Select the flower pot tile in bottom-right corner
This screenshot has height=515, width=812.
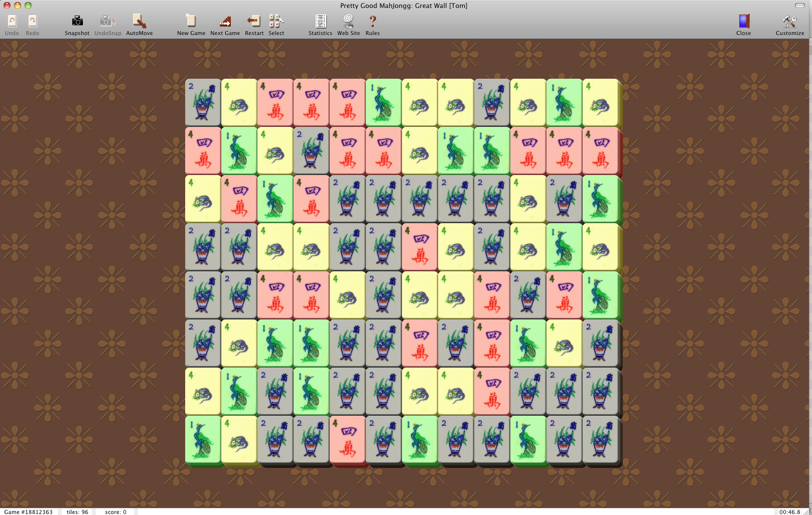600,439
